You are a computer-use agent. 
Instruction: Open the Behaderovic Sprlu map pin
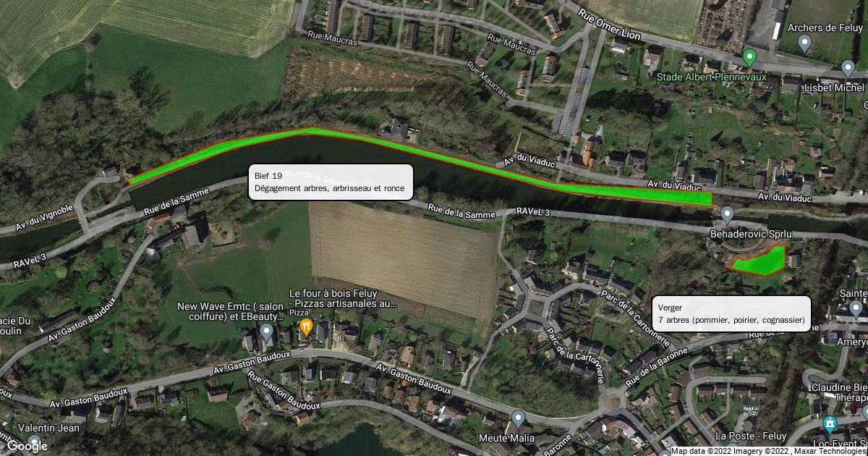728,214
